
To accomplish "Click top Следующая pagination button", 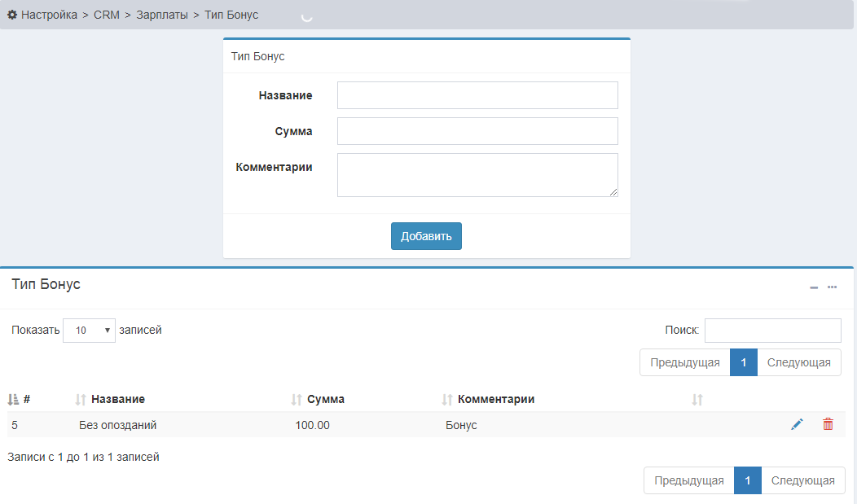I will coord(798,362).
